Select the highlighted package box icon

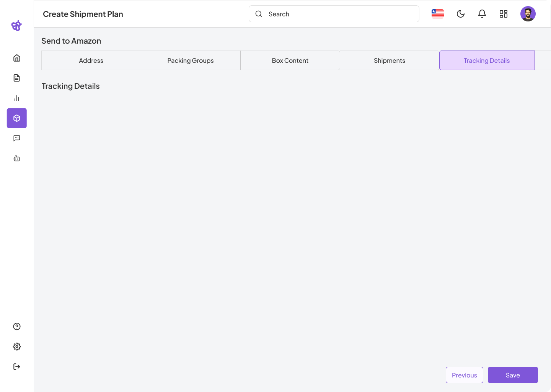click(17, 118)
